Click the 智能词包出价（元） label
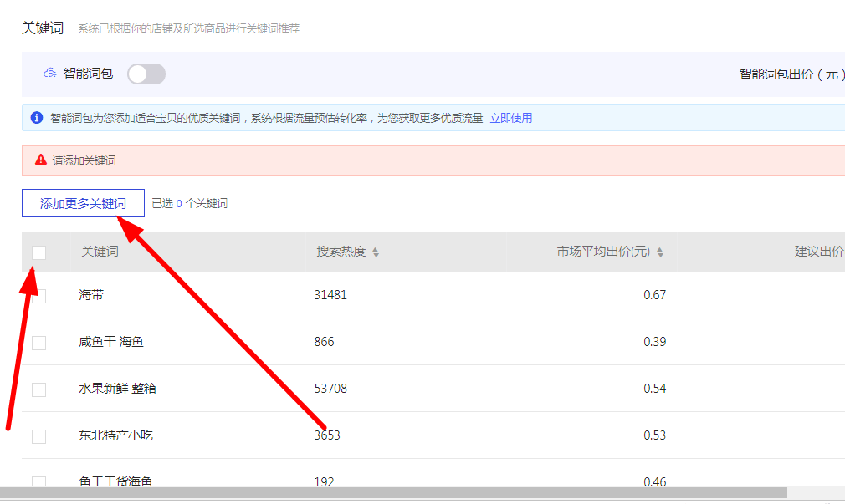 (791, 74)
